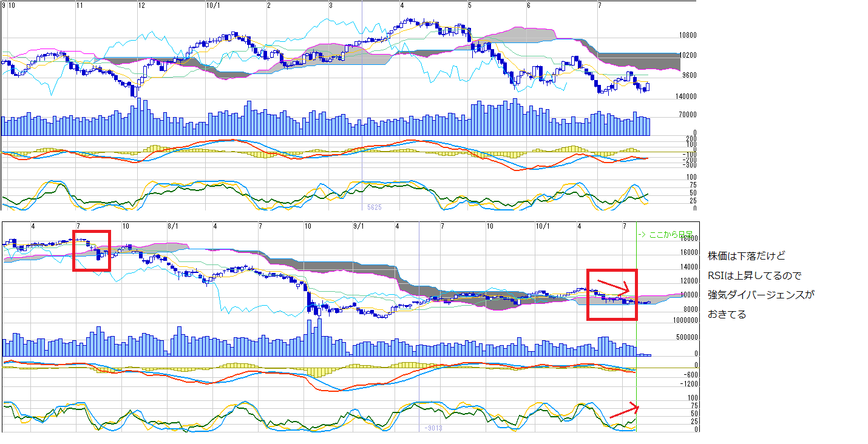
Task: Select the 10/1 date label on the upper chart
Action: point(214,5)
